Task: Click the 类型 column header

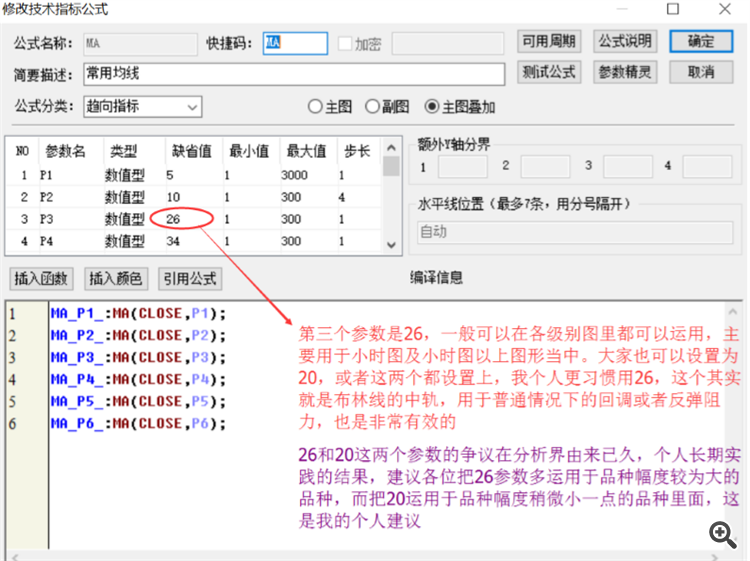Action: pyautogui.click(x=123, y=152)
